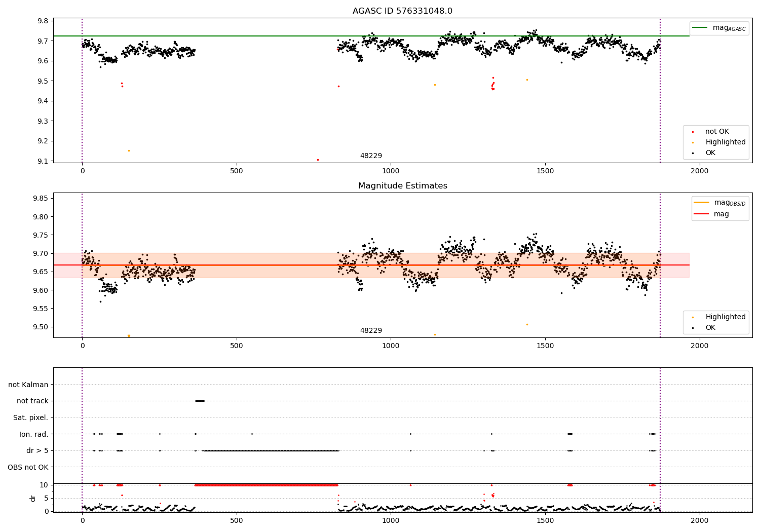Click the 'OBS not OK' row label
Viewport: 760px width, 532px height.
pyautogui.click(x=28, y=467)
